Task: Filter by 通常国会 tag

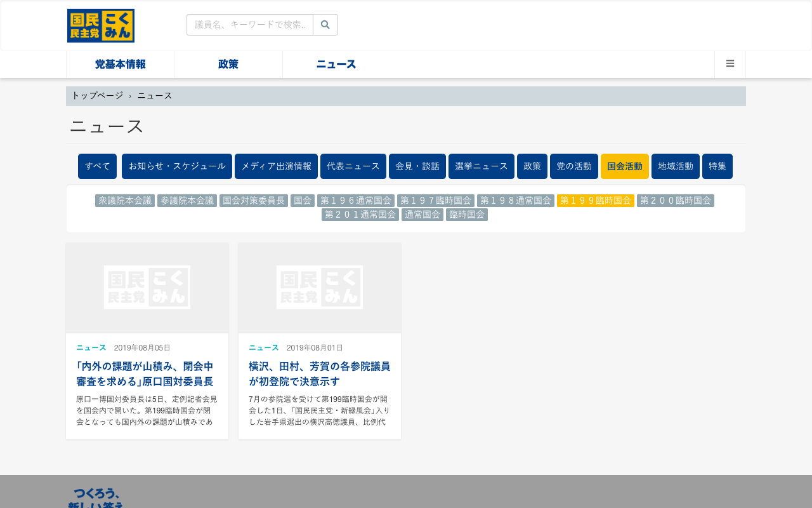Action: point(422,215)
